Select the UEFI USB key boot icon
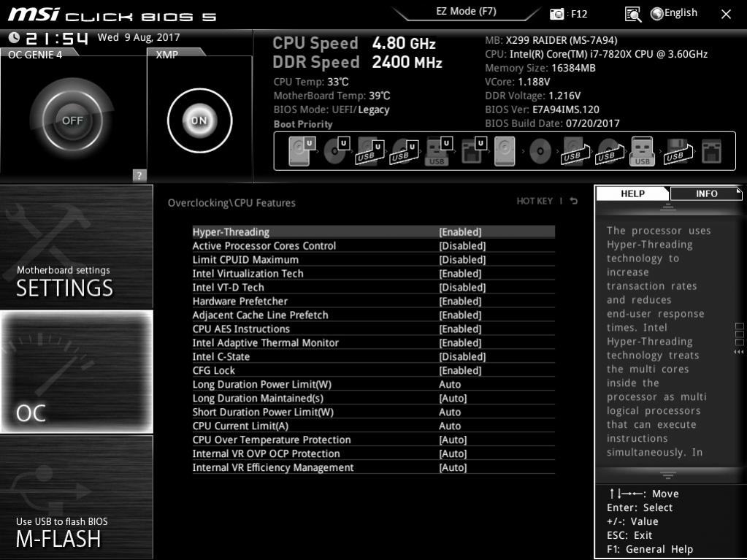 tap(438, 151)
